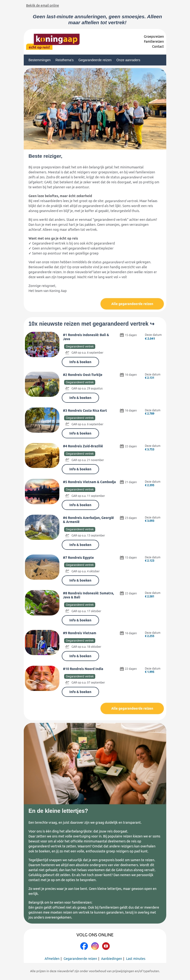Screen dimensions: 190x980
Task: Click first yellow Alle gegarandeerde reizen button
Action: (132, 304)
